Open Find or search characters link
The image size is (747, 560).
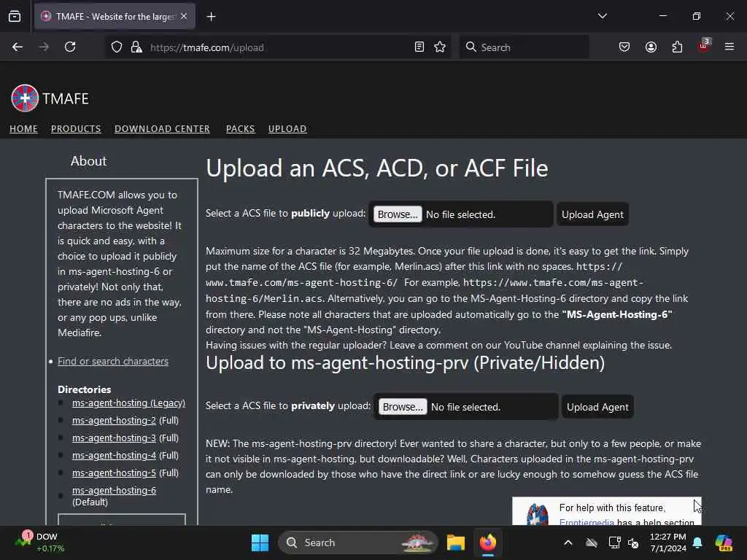tap(113, 361)
